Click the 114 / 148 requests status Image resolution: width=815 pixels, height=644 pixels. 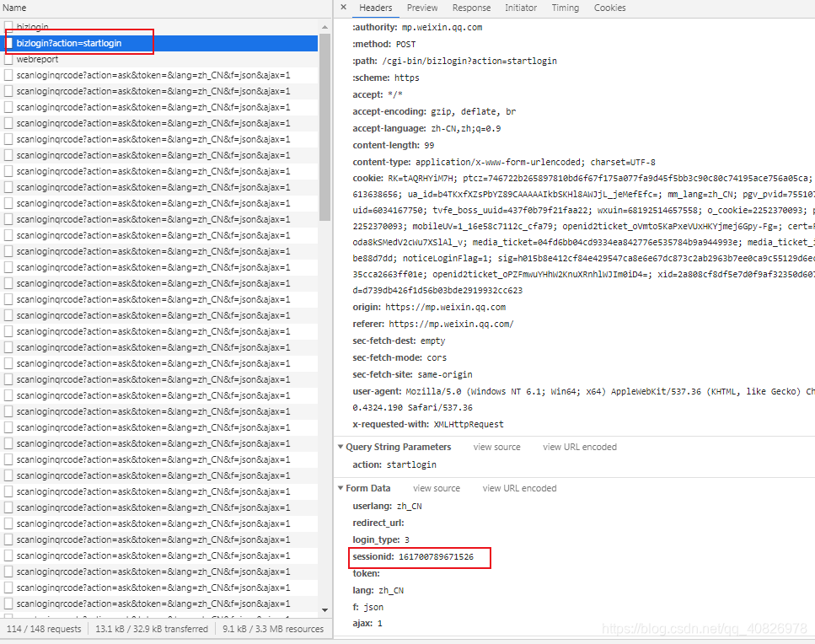point(44,629)
